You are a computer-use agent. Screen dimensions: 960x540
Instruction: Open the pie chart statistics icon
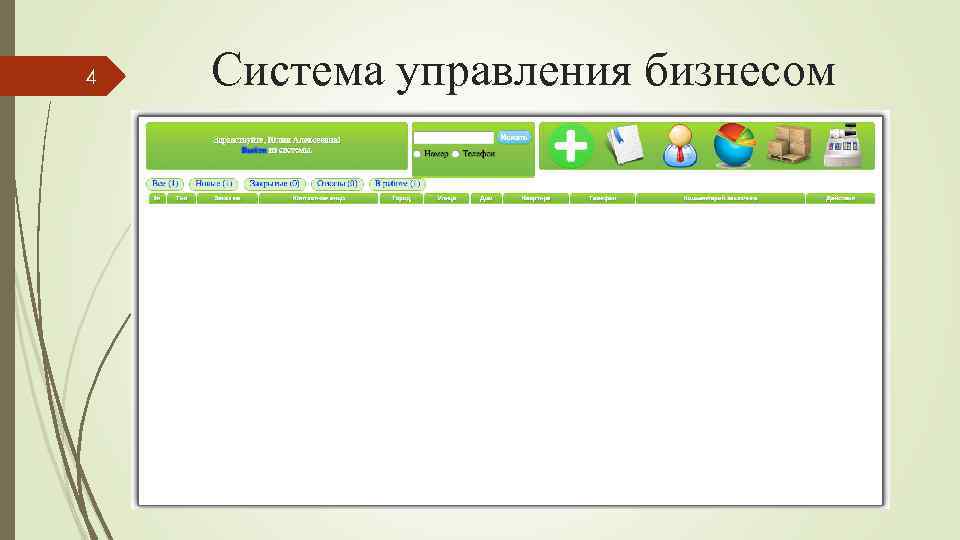pyautogui.click(x=734, y=145)
